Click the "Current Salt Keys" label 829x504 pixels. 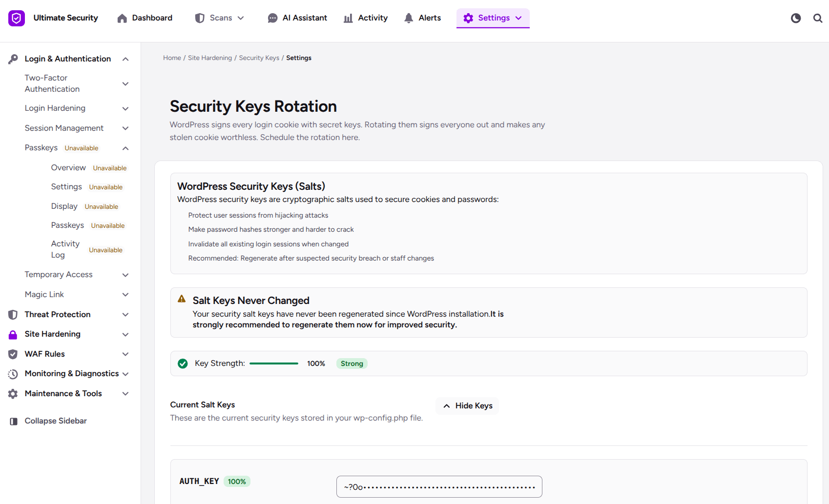coord(203,405)
